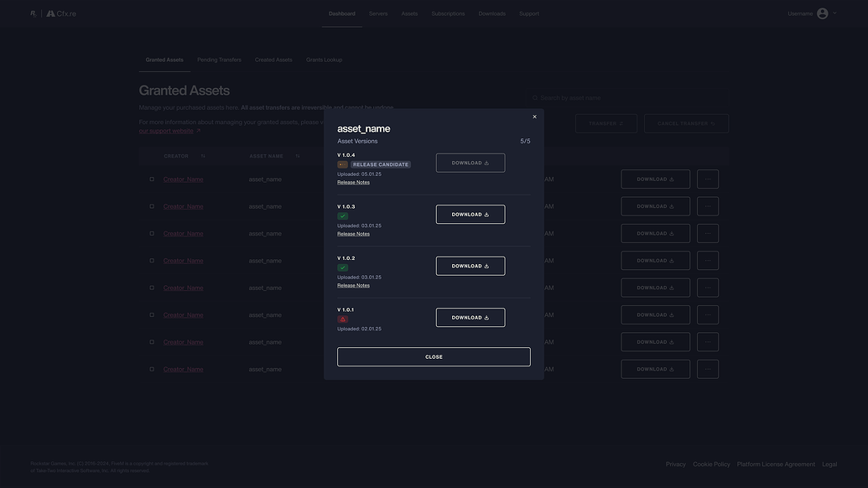This screenshot has height=488, width=868.
Task: Check the eighth asset row checkbox
Action: [152, 369]
